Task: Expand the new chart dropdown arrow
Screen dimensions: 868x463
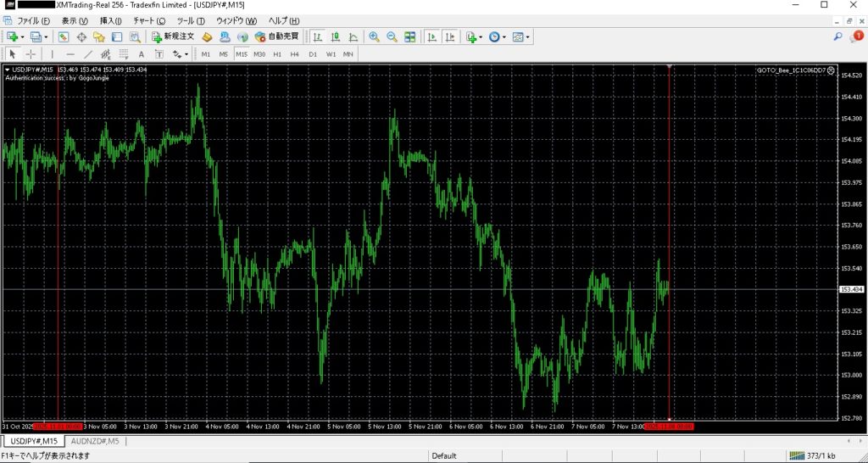Action: pos(22,36)
